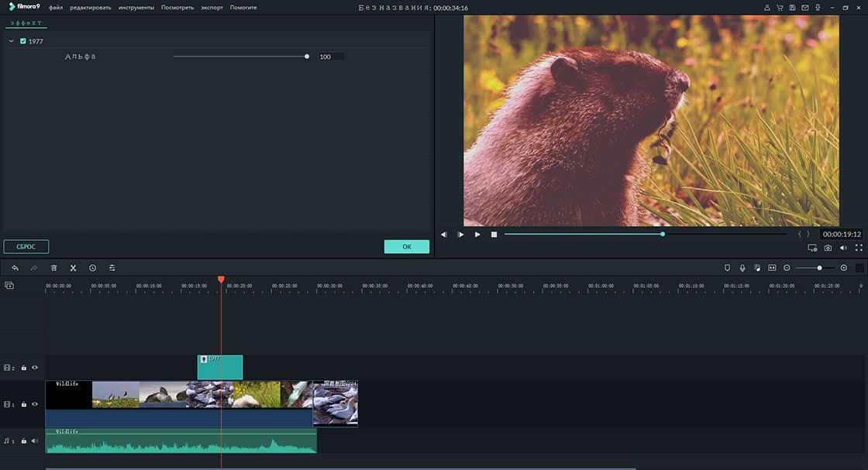Click the undo arrow in timeline toolbar
Image resolution: width=868 pixels, height=470 pixels.
tap(15, 268)
